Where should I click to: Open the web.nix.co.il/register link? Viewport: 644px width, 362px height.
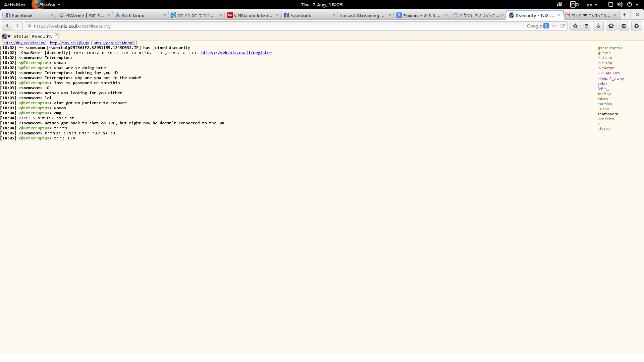[236, 53]
